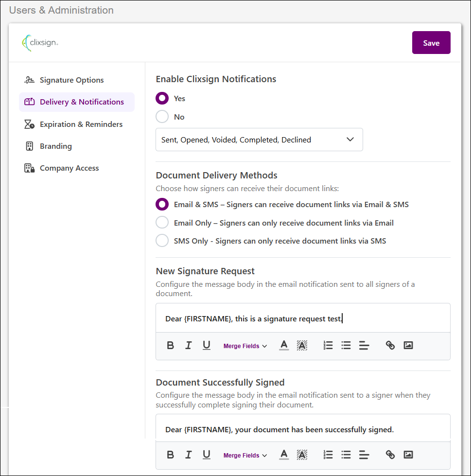This screenshot has width=471, height=476.
Task: Save the settings
Action: point(431,42)
